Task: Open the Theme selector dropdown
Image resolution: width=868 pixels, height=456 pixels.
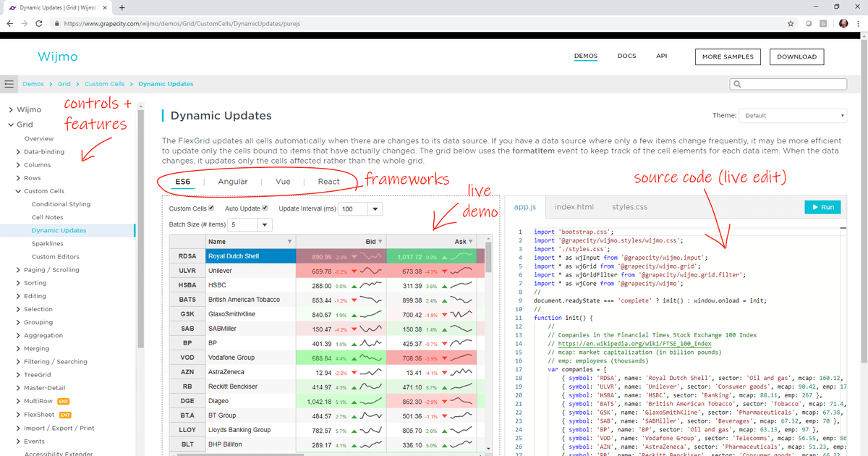Action: pos(792,116)
